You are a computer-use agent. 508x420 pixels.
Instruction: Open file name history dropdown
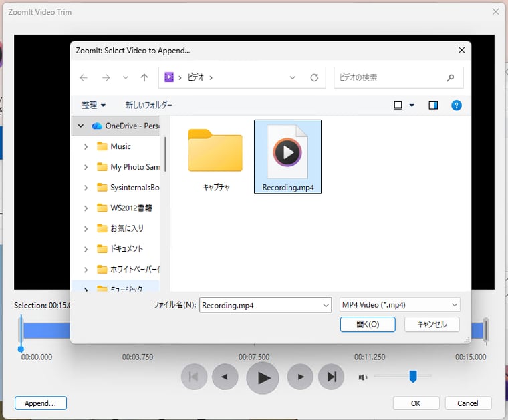[x=326, y=305]
